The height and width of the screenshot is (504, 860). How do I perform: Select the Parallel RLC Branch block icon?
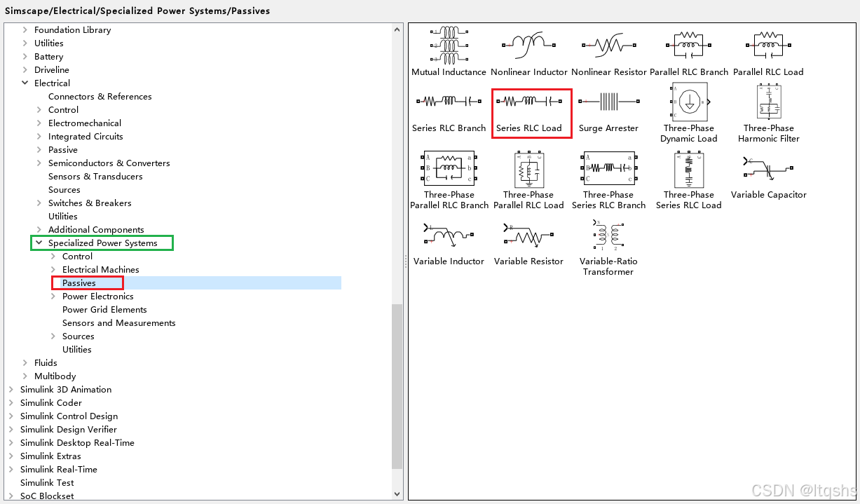tap(689, 45)
